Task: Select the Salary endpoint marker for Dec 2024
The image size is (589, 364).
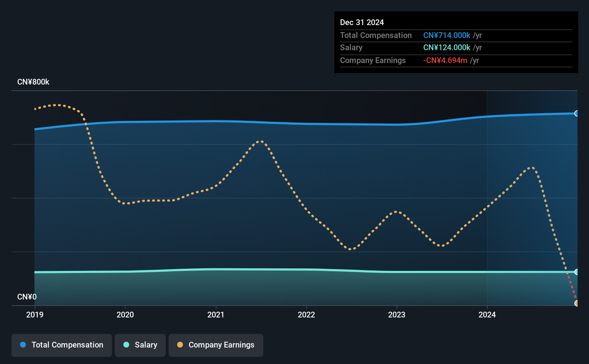Action: tap(577, 272)
